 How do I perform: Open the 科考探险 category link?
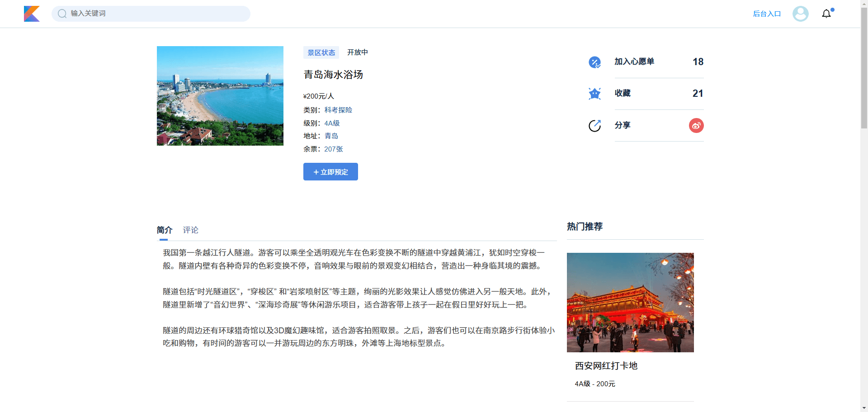(338, 110)
